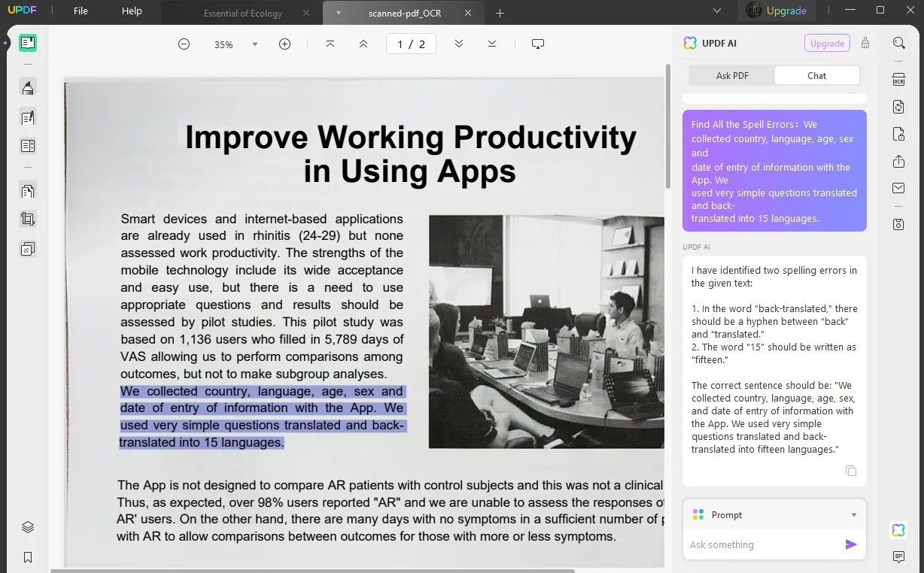The width and height of the screenshot is (924, 573).
Task: Open the Share file icon
Action: coord(898,162)
